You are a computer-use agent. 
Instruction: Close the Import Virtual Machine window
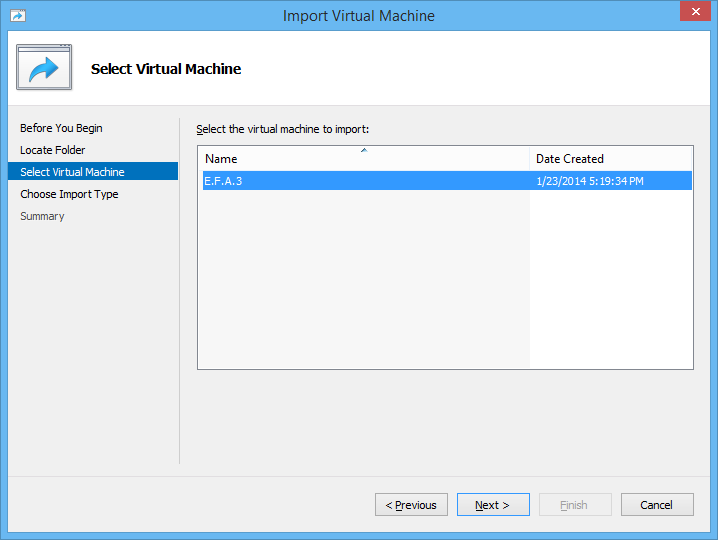tap(694, 14)
